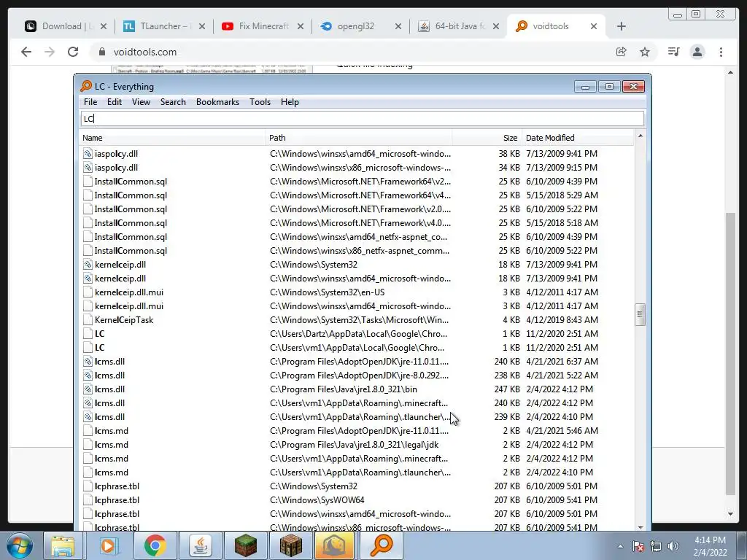Click the path C:\Windows\System32 of lcphrase.tbl
This screenshot has height=560, width=747.
(x=314, y=486)
